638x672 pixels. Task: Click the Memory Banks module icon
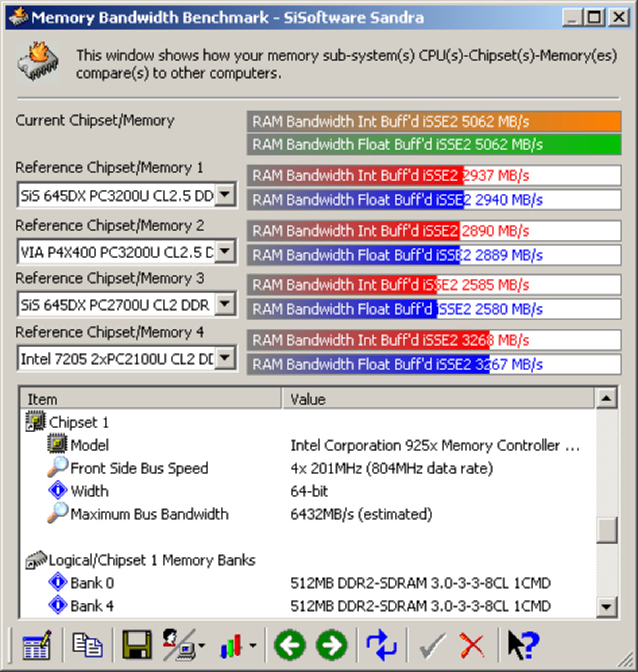(x=36, y=559)
